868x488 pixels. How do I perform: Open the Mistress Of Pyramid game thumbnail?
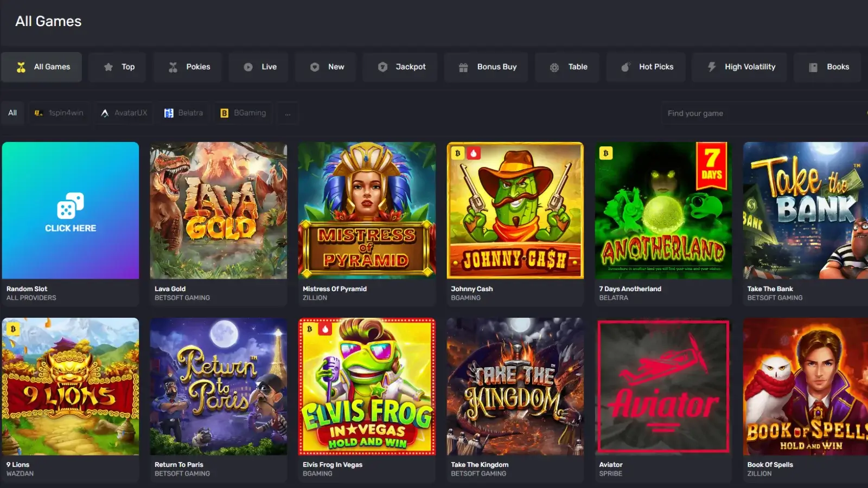367,210
